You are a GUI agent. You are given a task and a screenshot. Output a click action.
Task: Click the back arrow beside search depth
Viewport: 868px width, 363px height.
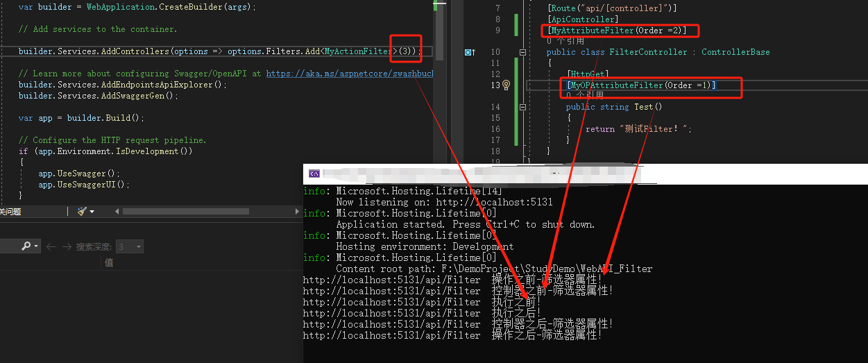51,246
